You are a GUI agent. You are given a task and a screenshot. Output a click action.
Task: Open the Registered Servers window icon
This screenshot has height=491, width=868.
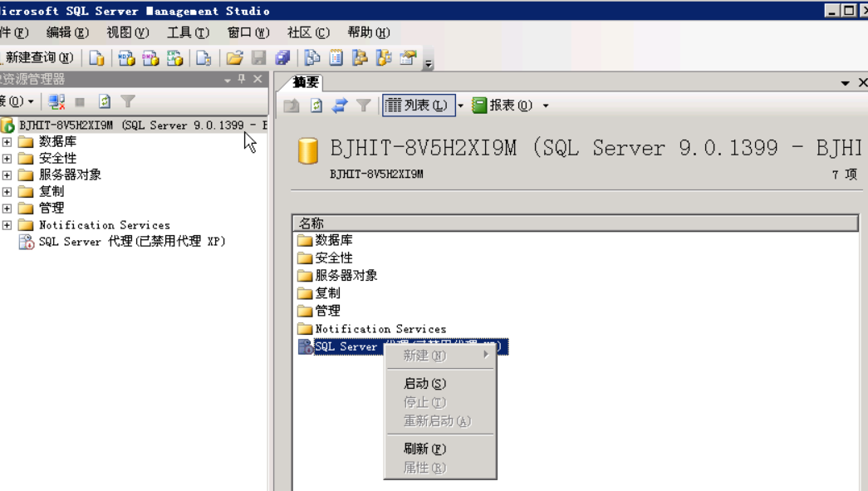(312, 57)
